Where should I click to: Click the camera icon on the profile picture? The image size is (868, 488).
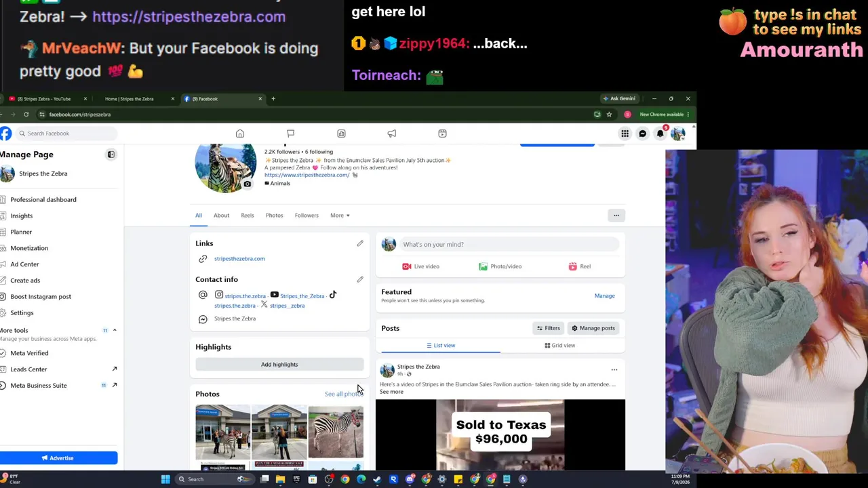coord(248,184)
